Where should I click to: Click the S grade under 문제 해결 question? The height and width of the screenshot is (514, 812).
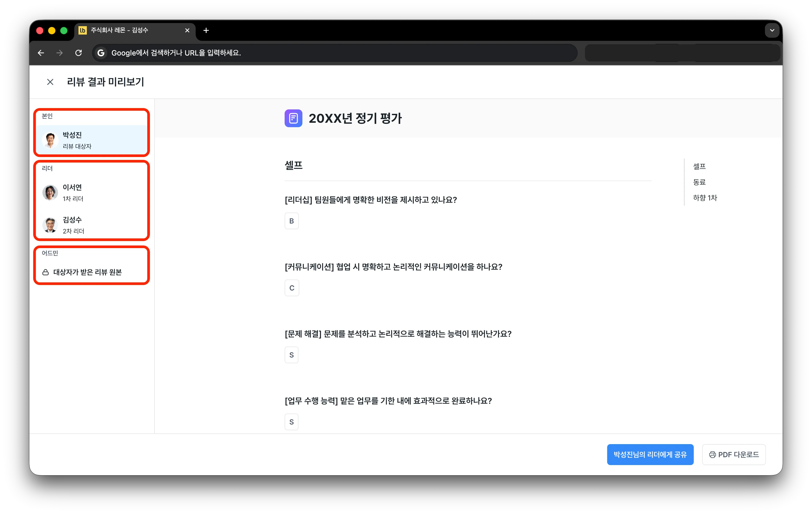291,355
